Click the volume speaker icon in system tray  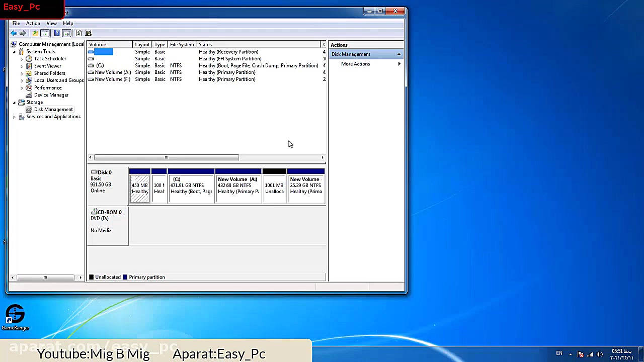point(599,354)
